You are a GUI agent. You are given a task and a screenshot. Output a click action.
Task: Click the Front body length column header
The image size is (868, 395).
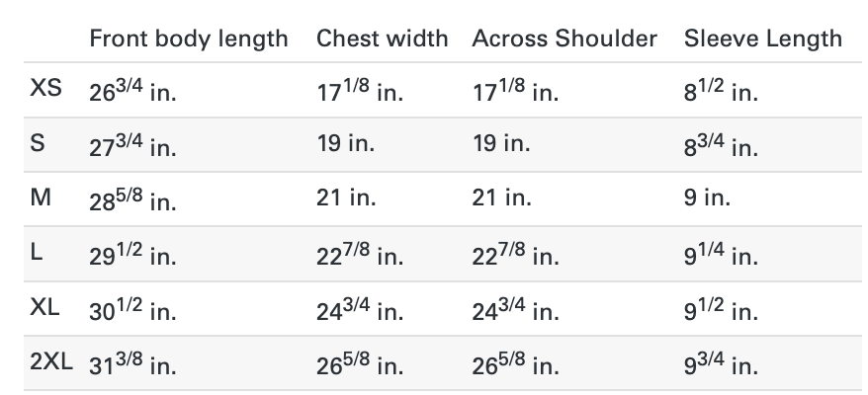tap(189, 39)
